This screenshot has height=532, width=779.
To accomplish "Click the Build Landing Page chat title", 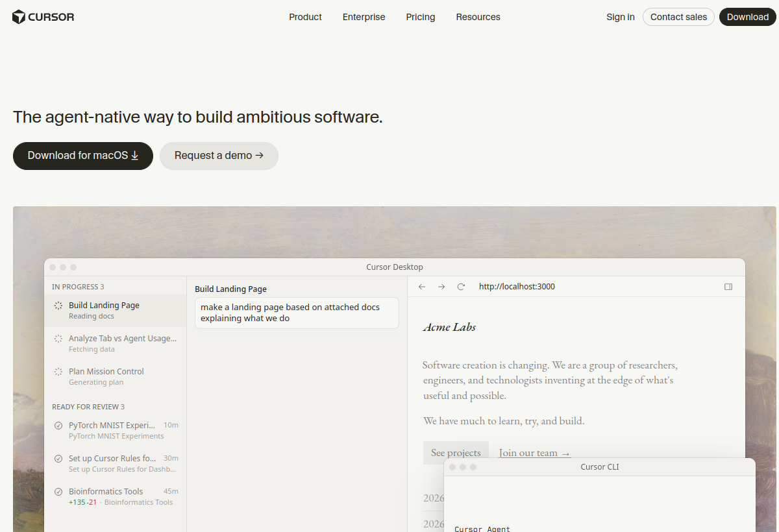I will coord(230,289).
